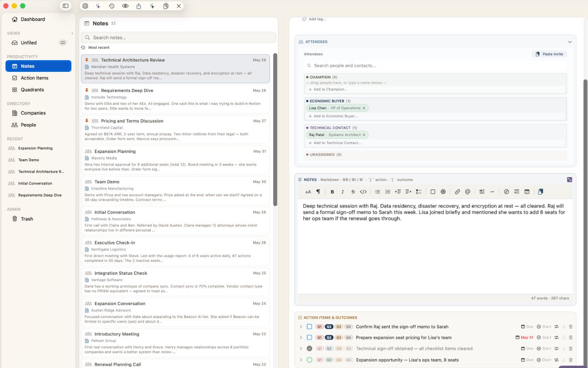Image resolution: width=588 pixels, height=368 pixels.
Task: Click the plus next to Views
Action: 72,33
